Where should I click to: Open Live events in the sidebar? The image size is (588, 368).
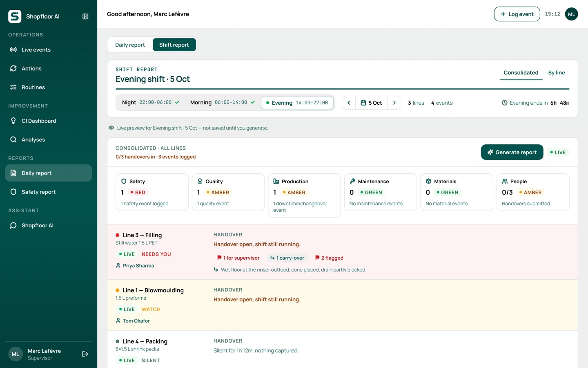click(48, 50)
